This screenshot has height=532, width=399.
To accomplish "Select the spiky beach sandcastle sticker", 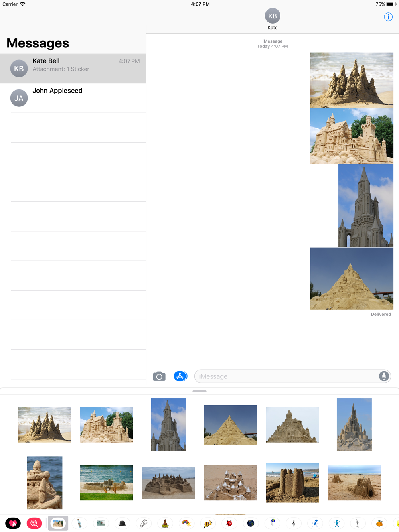I will pos(45,425).
